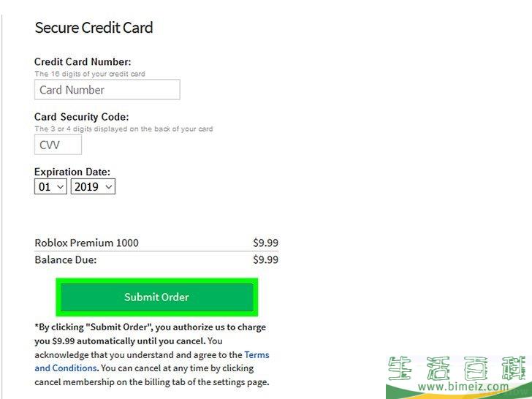Click the Balance Due label

coord(66,259)
